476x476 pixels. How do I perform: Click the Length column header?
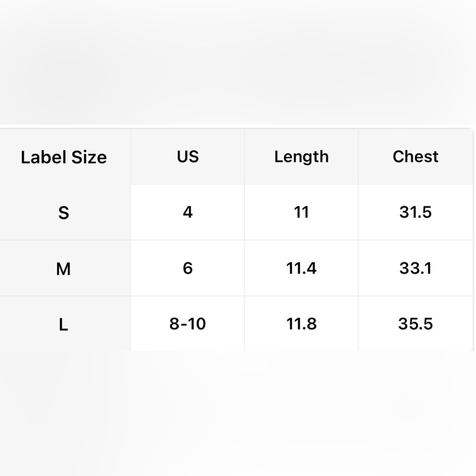pos(301,157)
